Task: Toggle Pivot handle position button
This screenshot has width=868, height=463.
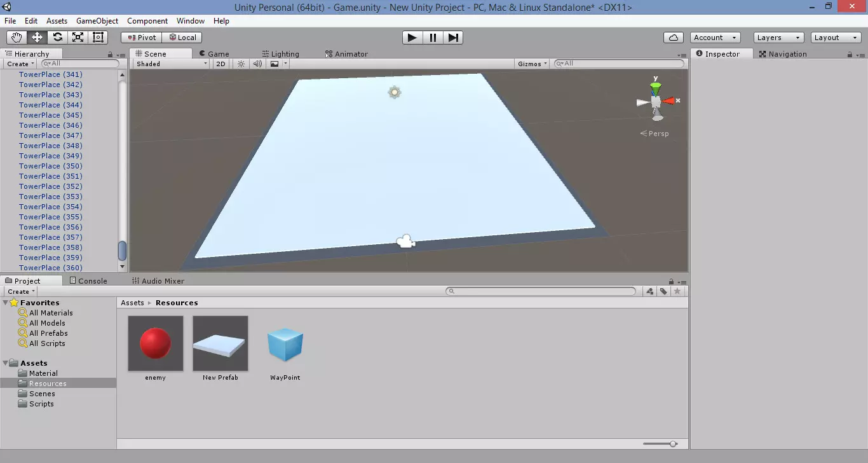Action: [x=141, y=38]
